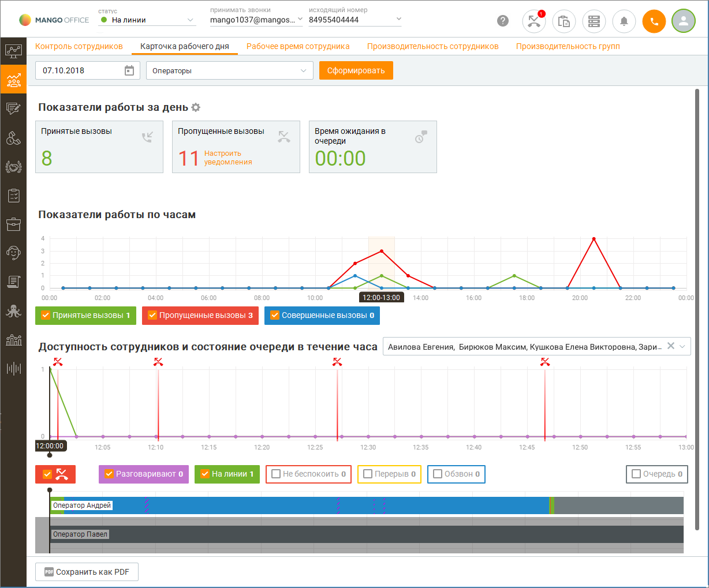Open the clipboard checklist icon in sidebar
The height and width of the screenshot is (588, 709).
coord(13,196)
